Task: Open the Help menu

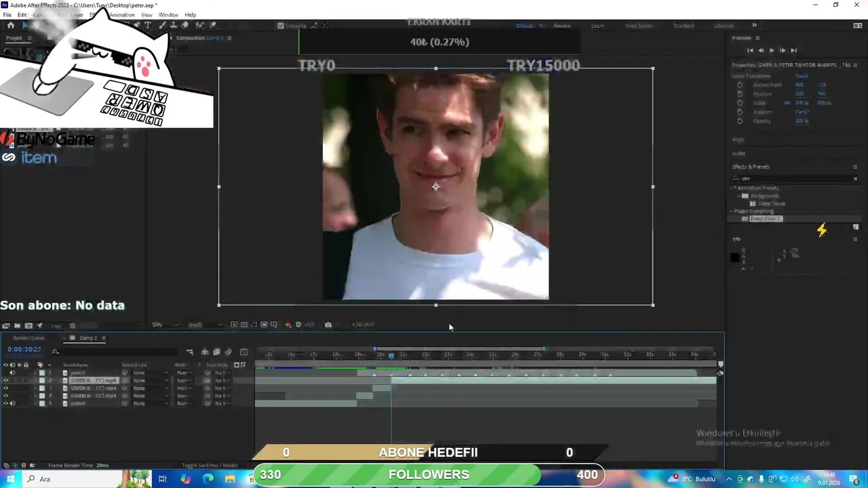Action: (191, 15)
